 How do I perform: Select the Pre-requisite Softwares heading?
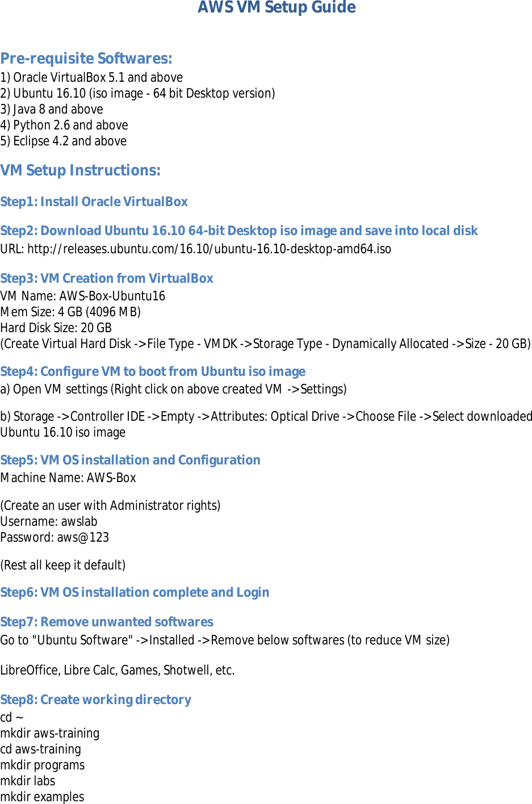[86, 58]
